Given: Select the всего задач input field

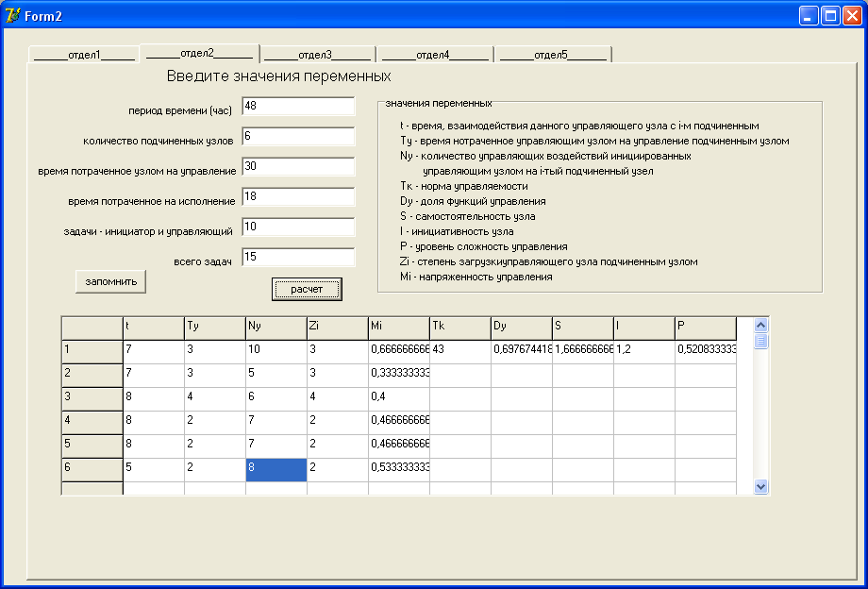Looking at the screenshot, I should pos(298,257).
